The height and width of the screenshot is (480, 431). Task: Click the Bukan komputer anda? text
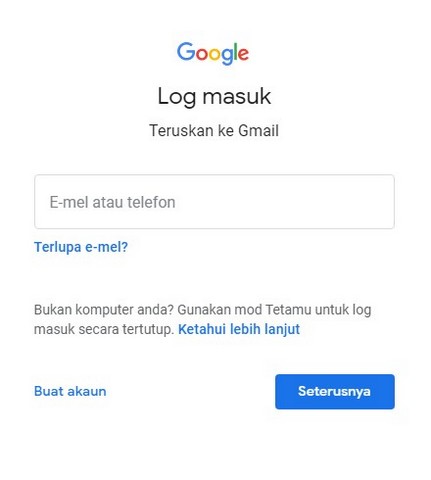(x=104, y=310)
